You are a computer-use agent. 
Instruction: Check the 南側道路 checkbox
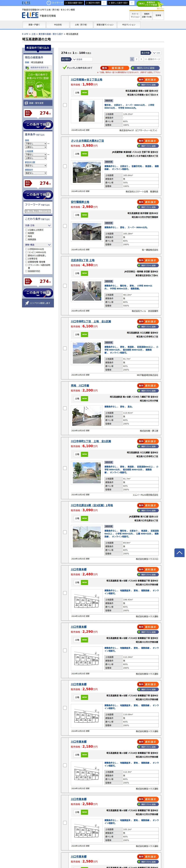[26, 240]
